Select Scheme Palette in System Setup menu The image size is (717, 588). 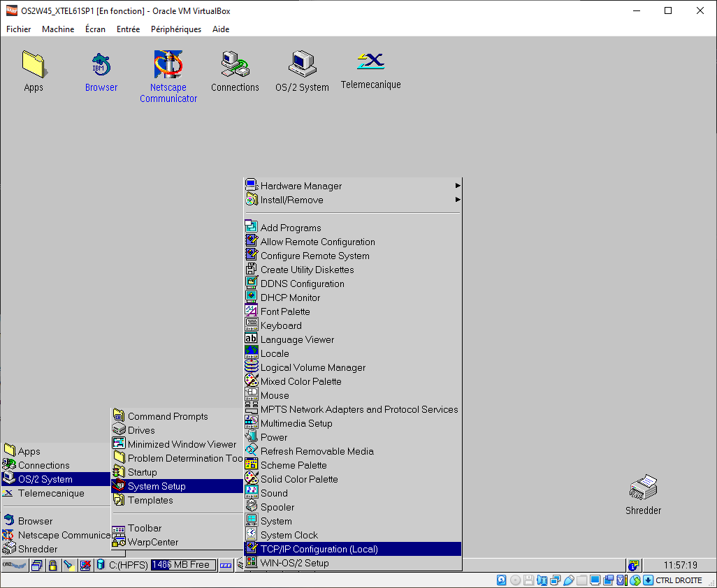294,465
